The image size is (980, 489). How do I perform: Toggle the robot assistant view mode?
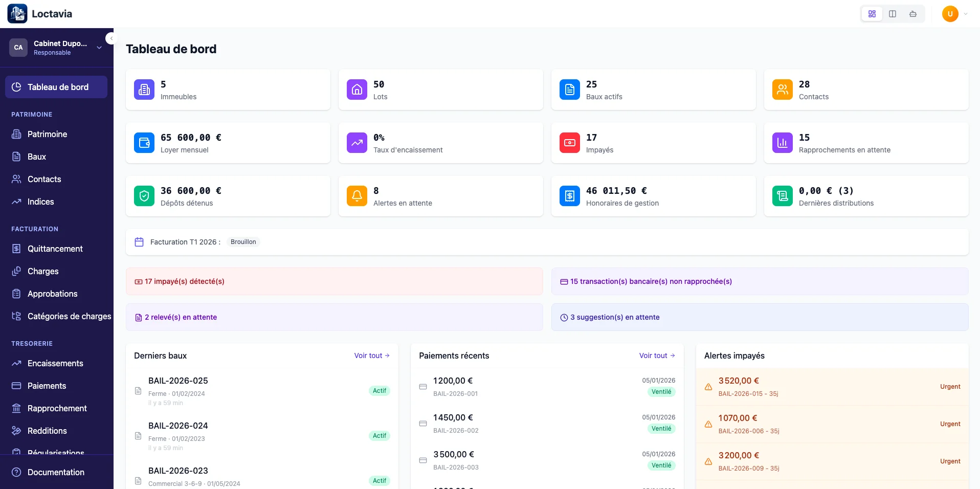(x=913, y=14)
